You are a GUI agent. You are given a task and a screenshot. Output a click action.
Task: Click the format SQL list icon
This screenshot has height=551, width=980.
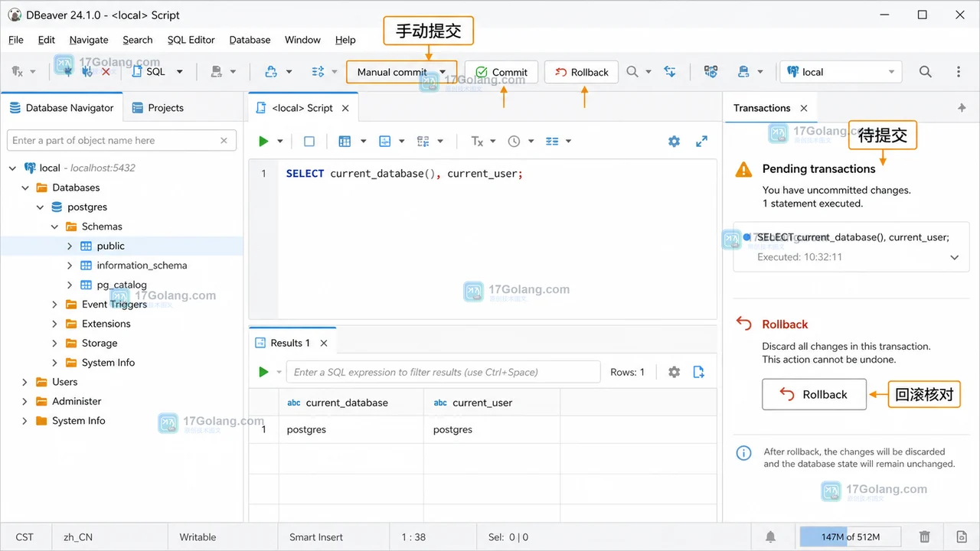click(552, 141)
